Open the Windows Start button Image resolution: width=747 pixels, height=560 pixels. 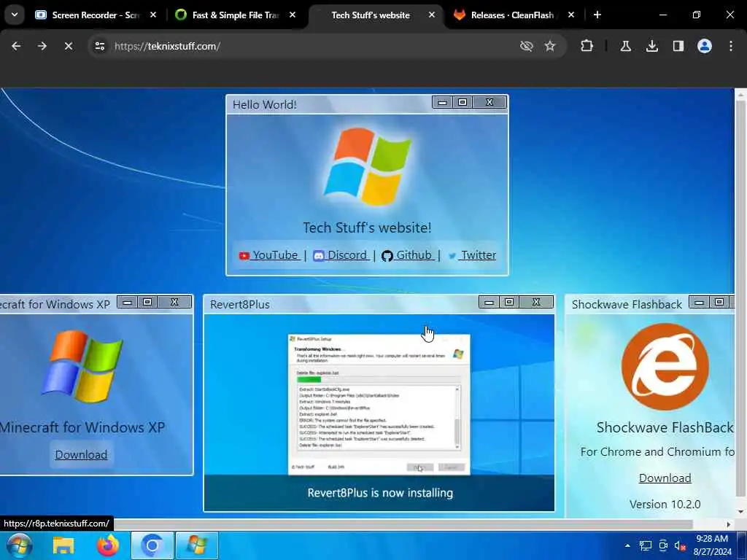19,545
